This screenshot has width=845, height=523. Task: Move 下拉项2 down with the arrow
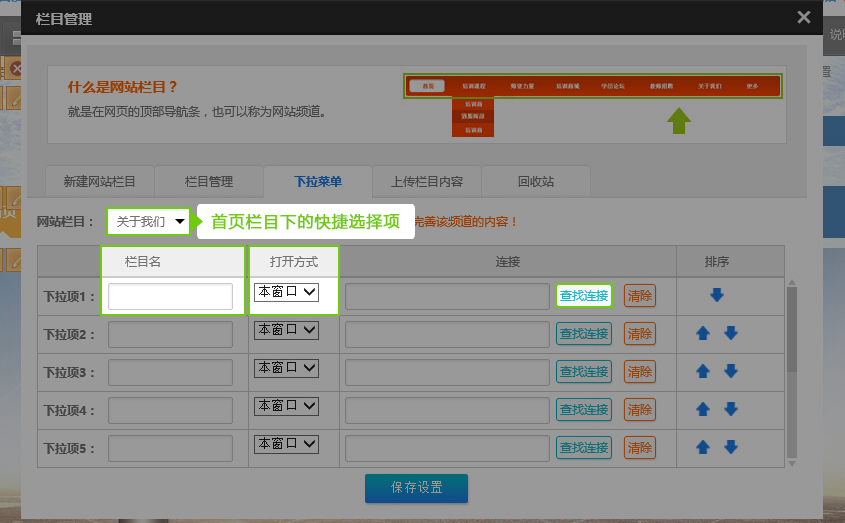(731, 333)
